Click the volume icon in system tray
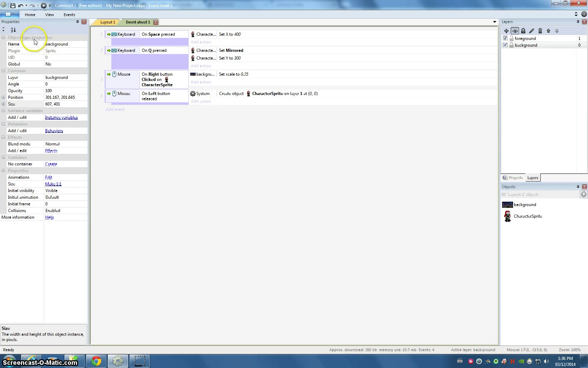The width and height of the screenshot is (588, 368). [x=546, y=361]
